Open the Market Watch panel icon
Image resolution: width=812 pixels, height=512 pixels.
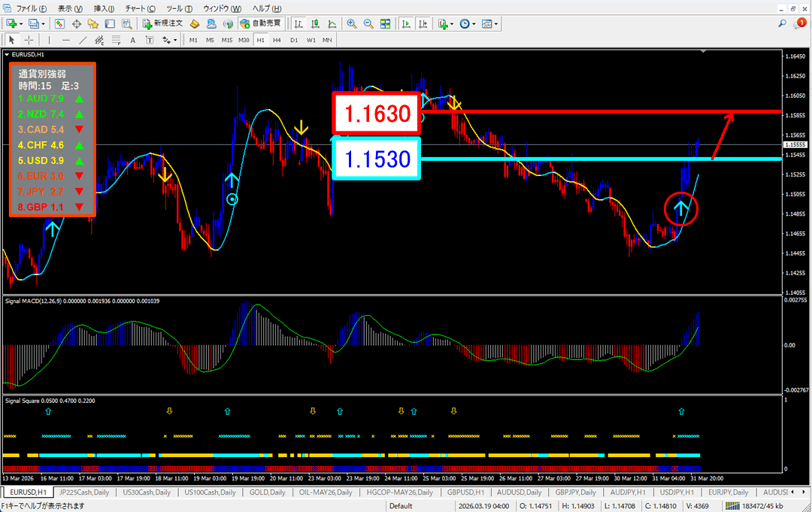click(x=59, y=24)
